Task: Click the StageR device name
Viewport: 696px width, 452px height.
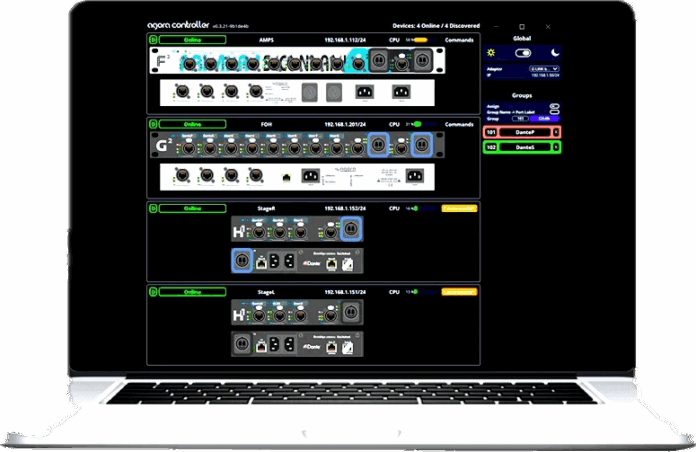Action: pos(266,208)
